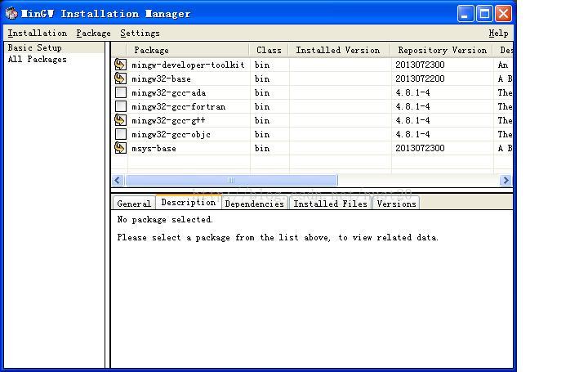Select the mingw32-gcc-ada package name
The width and height of the screenshot is (588, 372).
coord(169,92)
